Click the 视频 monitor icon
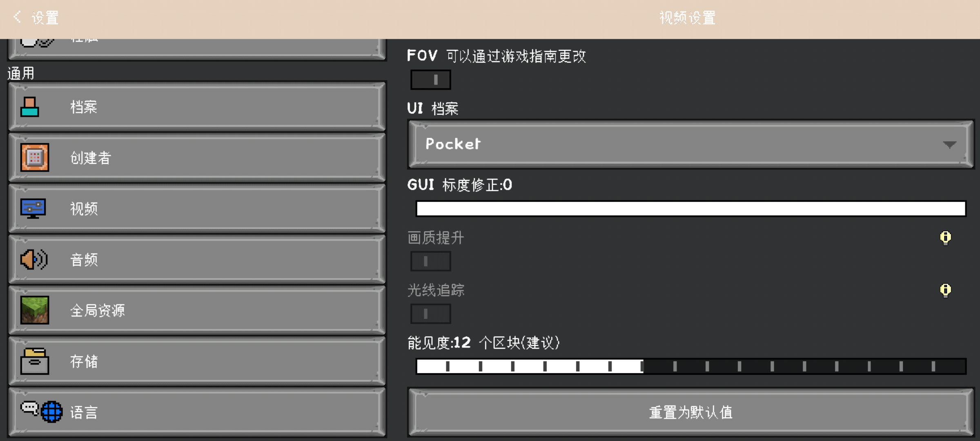The image size is (980, 441). (x=33, y=209)
